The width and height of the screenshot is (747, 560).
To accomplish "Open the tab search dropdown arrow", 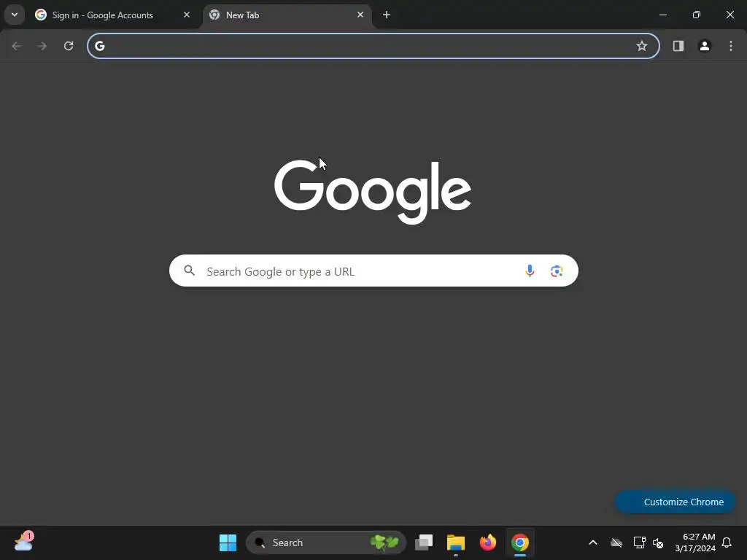I will (15, 15).
